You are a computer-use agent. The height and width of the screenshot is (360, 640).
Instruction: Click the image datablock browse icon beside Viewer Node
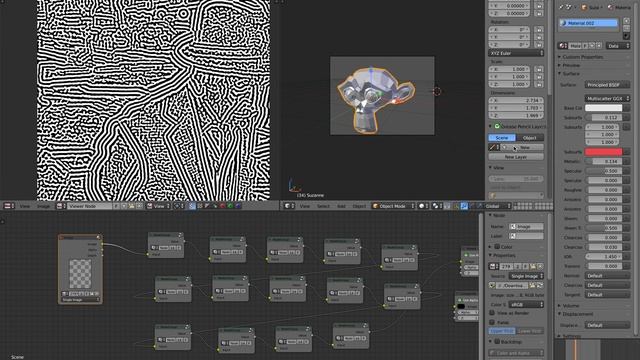[60, 206]
